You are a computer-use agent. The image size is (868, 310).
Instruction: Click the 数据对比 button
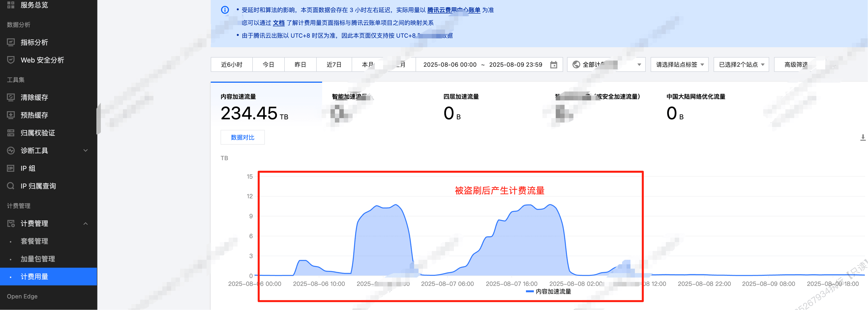242,137
